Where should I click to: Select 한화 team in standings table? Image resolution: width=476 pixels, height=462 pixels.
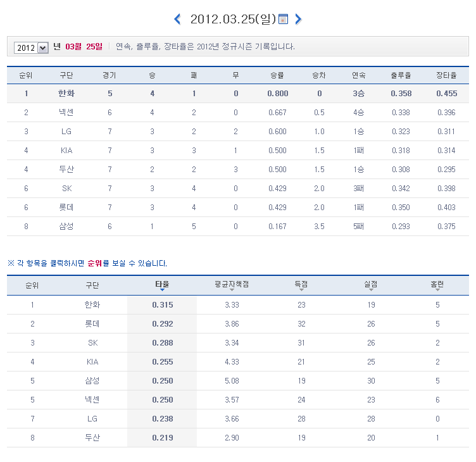click(x=66, y=94)
